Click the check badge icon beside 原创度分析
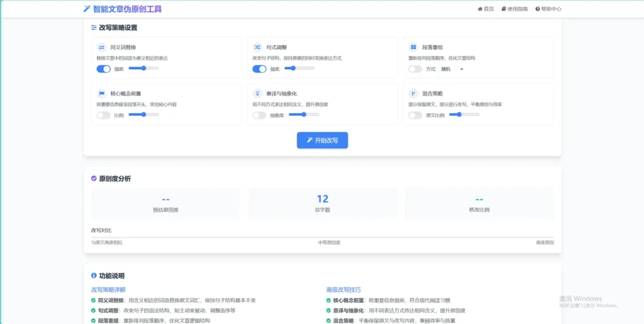The width and height of the screenshot is (644, 324). pyautogui.click(x=94, y=179)
